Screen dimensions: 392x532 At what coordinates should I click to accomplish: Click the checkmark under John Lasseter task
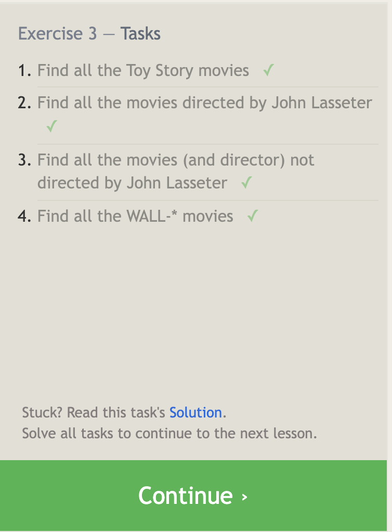51,126
